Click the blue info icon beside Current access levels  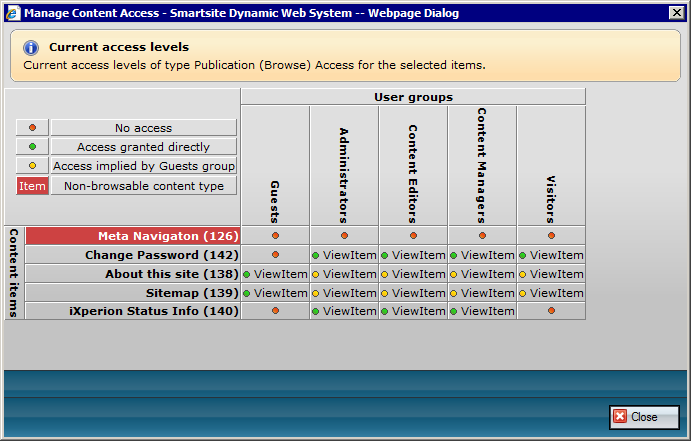pyautogui.click(x=31, y=48)
